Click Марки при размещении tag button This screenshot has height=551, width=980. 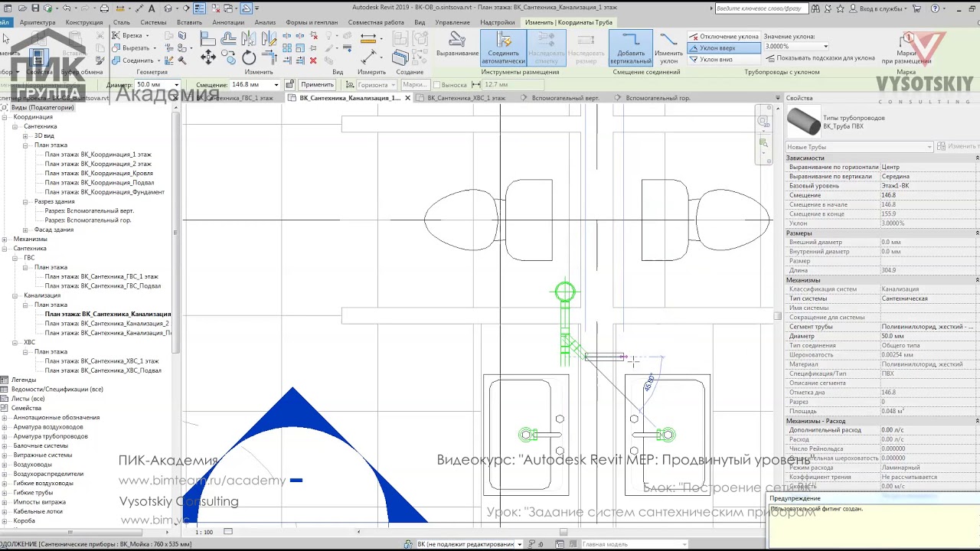point(906,47)
